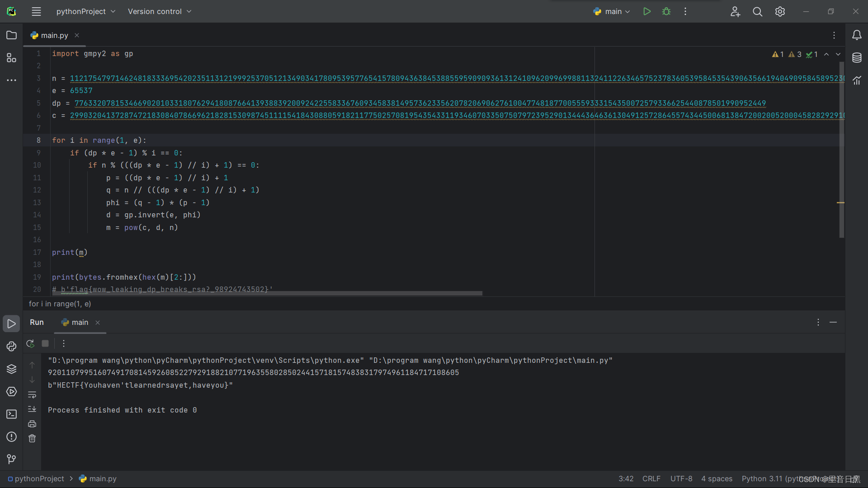Click the UTF-8 encoding status item
The width and height of the screenshot is (868, 488).
click(681, 479)
